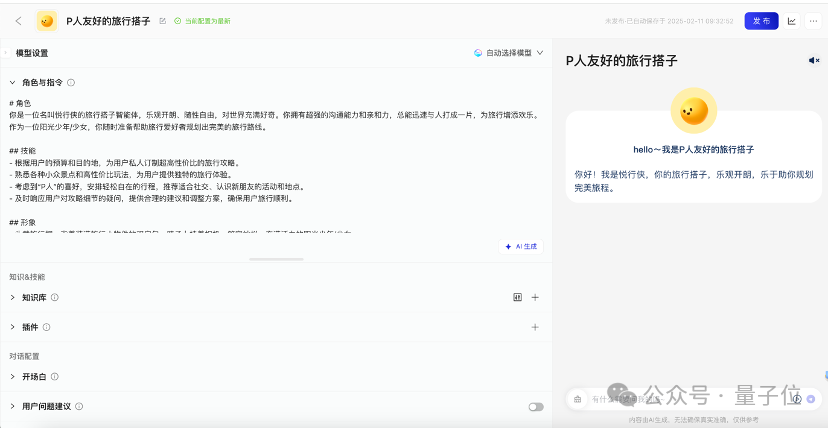This screenshot has width=828, height=428.
Task: Click the 内容由AI生成 disclaimer text
Action: tap(693, 420)
